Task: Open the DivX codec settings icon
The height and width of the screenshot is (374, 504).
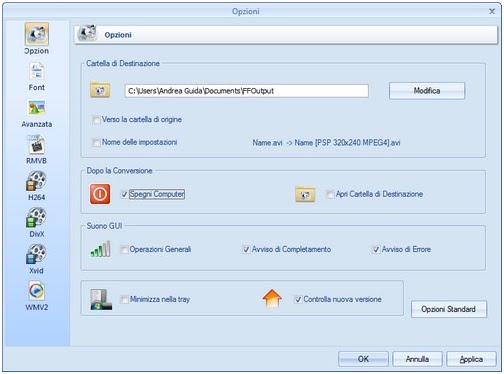Action: pos(36,218)
